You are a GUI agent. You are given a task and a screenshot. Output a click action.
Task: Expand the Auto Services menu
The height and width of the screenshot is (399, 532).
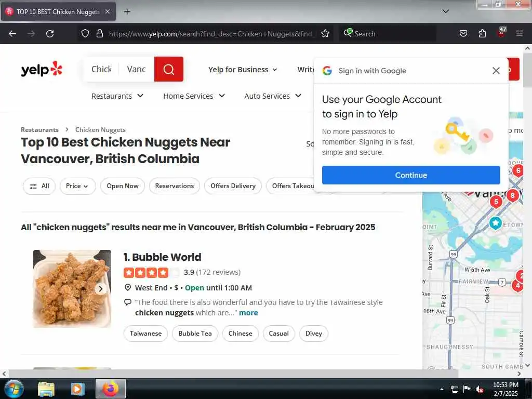click(x=273, y=96)
